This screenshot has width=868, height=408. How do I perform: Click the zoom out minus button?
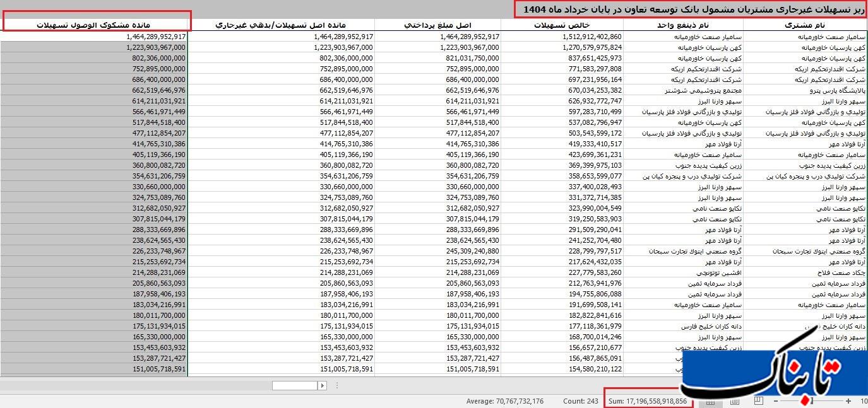pyautogui.click(x=776, y=401)
